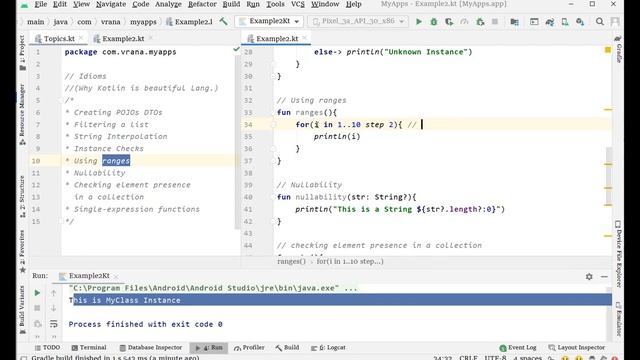Click the UTF-8 encoding status
Screen dimensions: 640x360
pos(495,358)
